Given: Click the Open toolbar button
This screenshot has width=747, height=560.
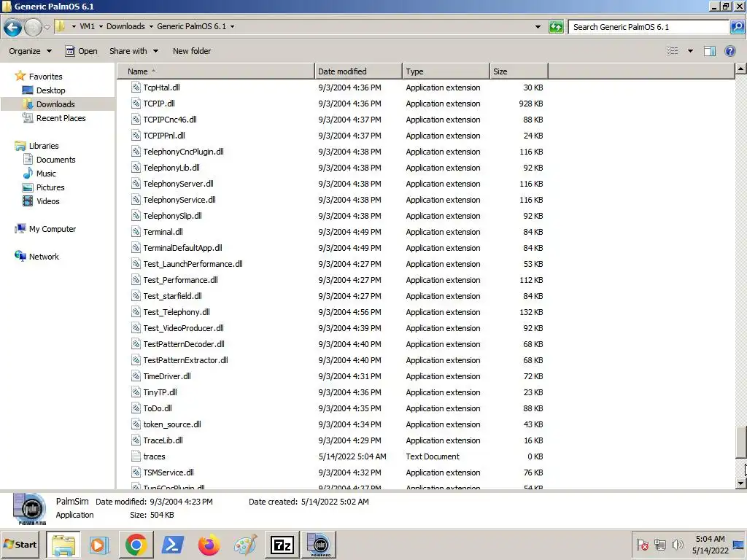Looking at the screenshot, I should pos(82,51).
